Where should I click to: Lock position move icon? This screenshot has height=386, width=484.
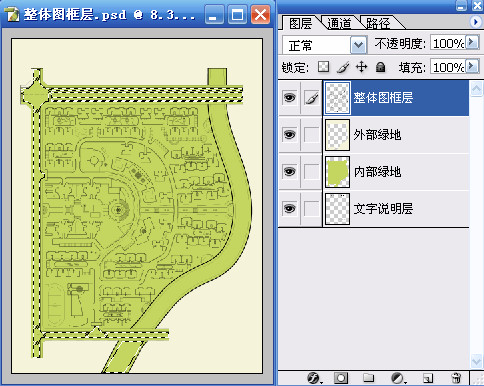click(x=362, y=67)
